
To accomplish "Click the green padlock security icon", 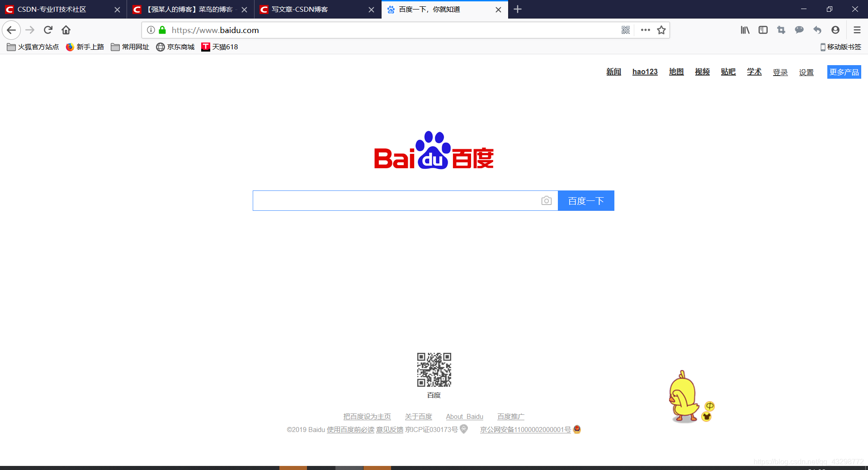I will click(x=162, y=30).
